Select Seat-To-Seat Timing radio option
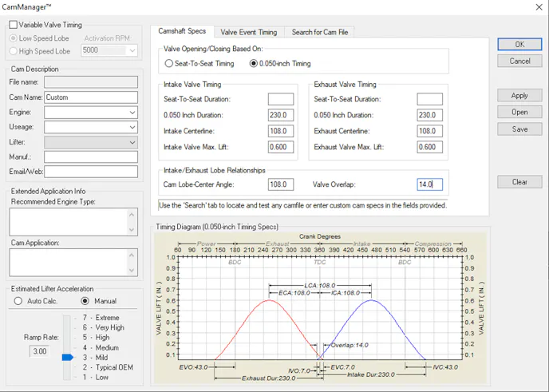This screenshot has height=392, width=549. tap(169, 64)
